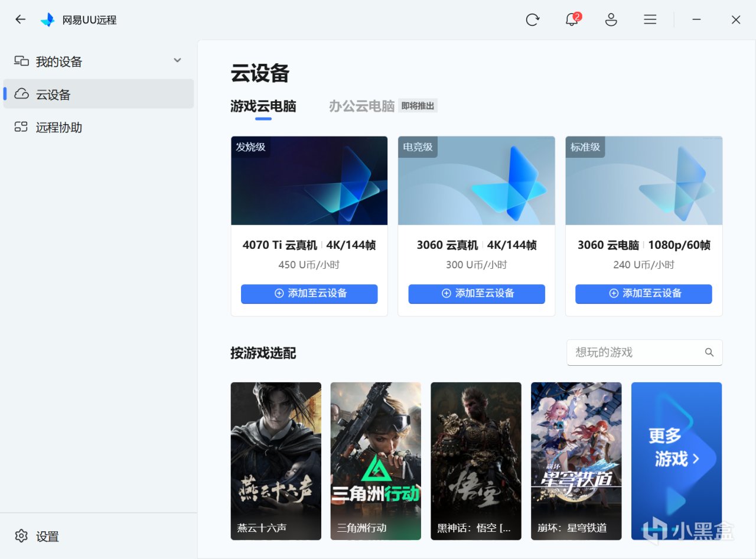Open notifications bell with red badge

pos(572,19)
